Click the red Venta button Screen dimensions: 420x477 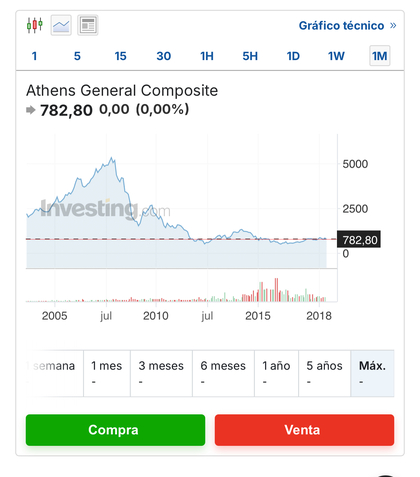coord(304,430)
